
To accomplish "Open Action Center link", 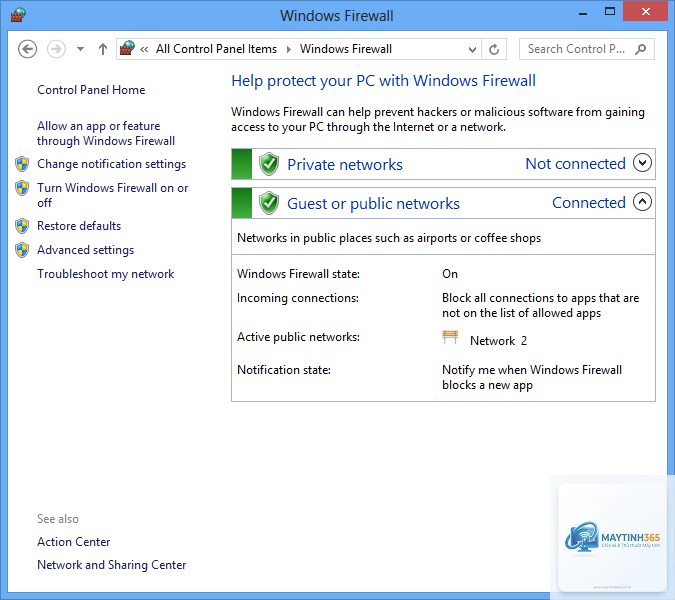I will point(74,542).
